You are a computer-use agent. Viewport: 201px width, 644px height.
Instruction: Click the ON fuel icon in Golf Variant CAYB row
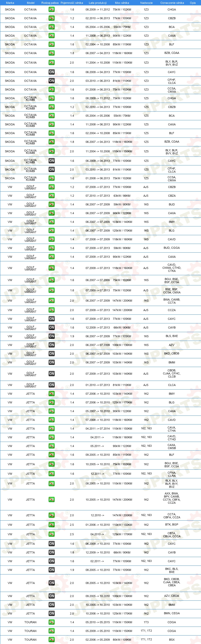pos(52,327)
